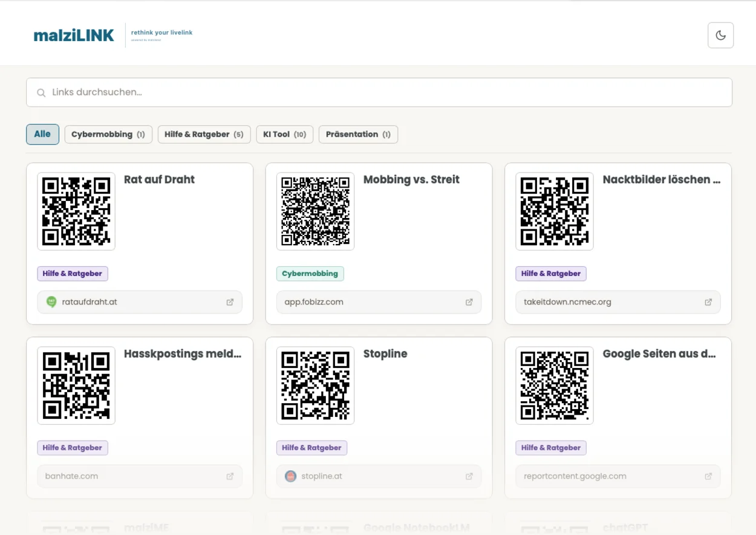The height and width of the screenshot is (535, 756).
Task: Click the 'rethink your livelink' tagline
Action: point(161,33)
